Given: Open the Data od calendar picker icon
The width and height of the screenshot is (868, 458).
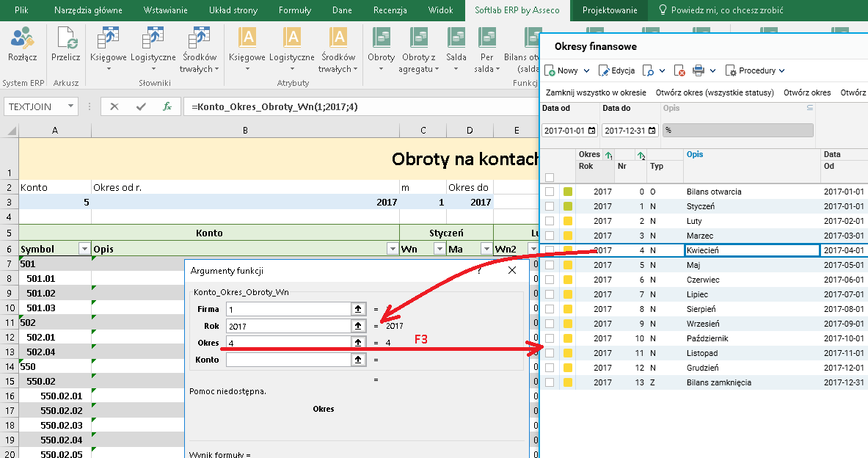Looking at the screenshot, I should coord(591,131).
